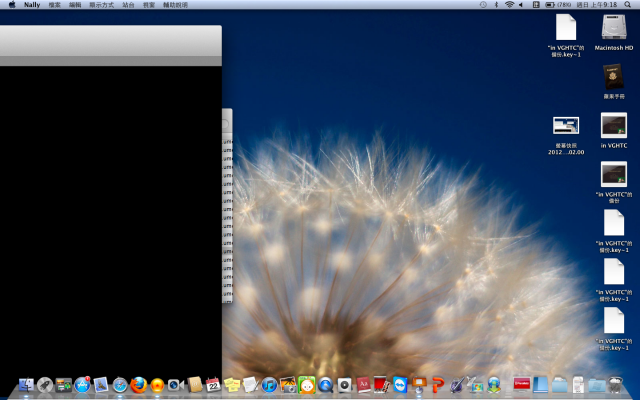Open Spotlight search magnifier
Image resolution: width=640 pixels, height=400 pixels.
pos(627,4)
